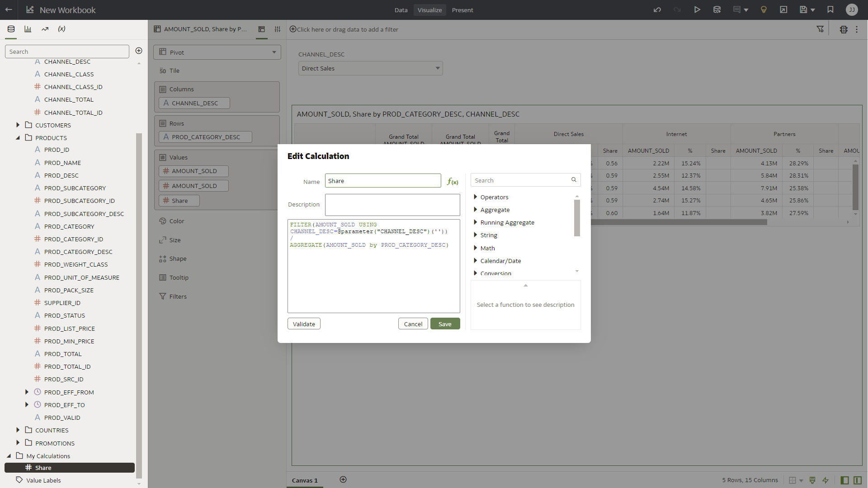The width and height of the screenshot is (868, 488).
Task: Click the plus icon to add canvas
Action: point(343,479)
